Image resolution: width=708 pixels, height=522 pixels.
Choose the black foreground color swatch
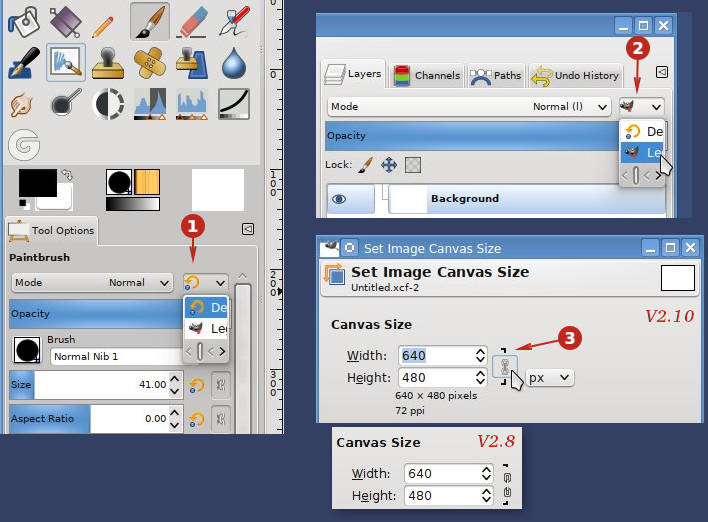[x=37, y=183]
